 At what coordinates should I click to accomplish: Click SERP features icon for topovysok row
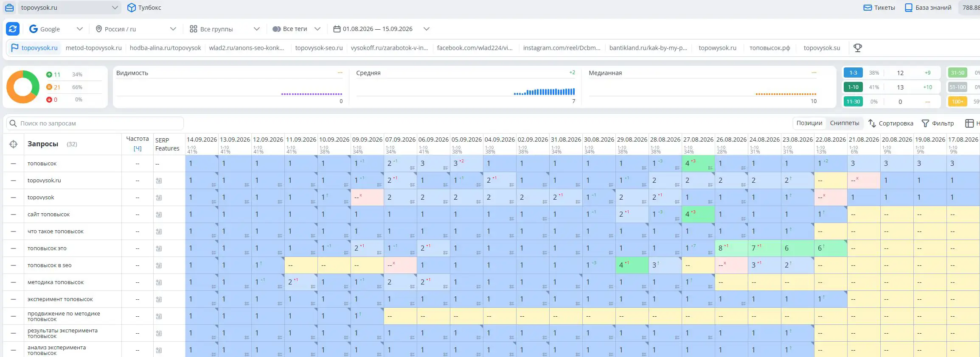(x=159, y=198)
